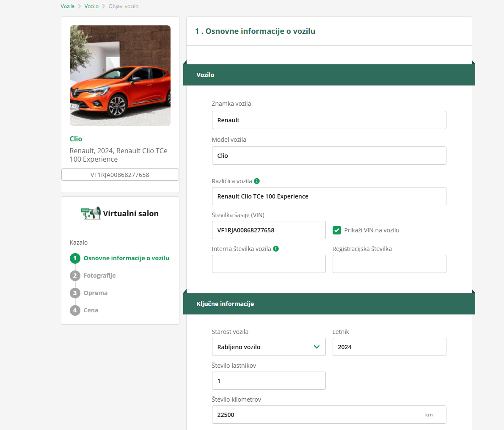
Task: Click the Ključne informacije section header
Action: tap(329, 304)
